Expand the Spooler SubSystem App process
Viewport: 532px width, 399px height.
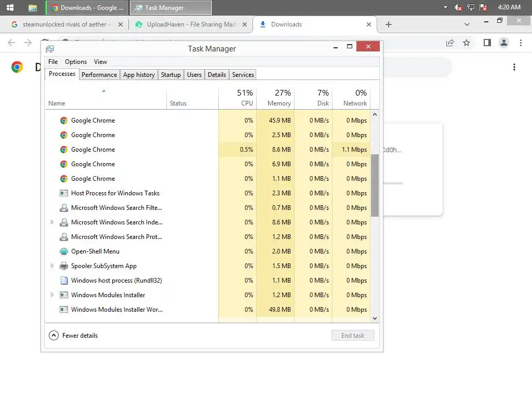click(52, 266)
